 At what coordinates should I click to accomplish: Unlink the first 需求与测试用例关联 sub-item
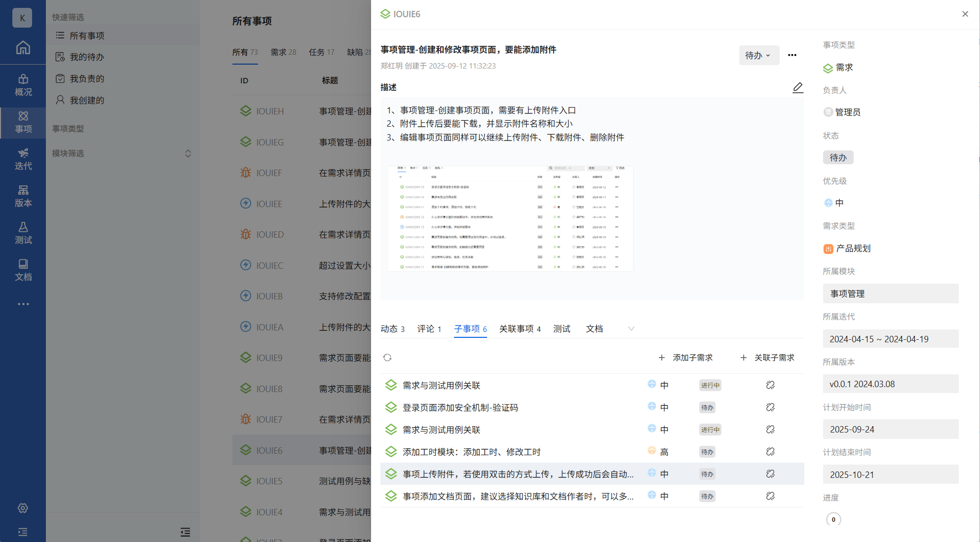770,385
